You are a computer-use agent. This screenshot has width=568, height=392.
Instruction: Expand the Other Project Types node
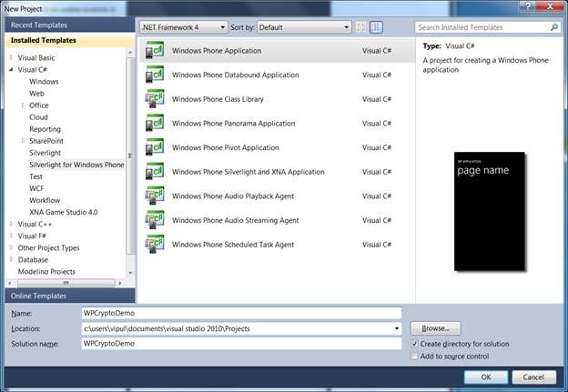click(x=12, y=248)
